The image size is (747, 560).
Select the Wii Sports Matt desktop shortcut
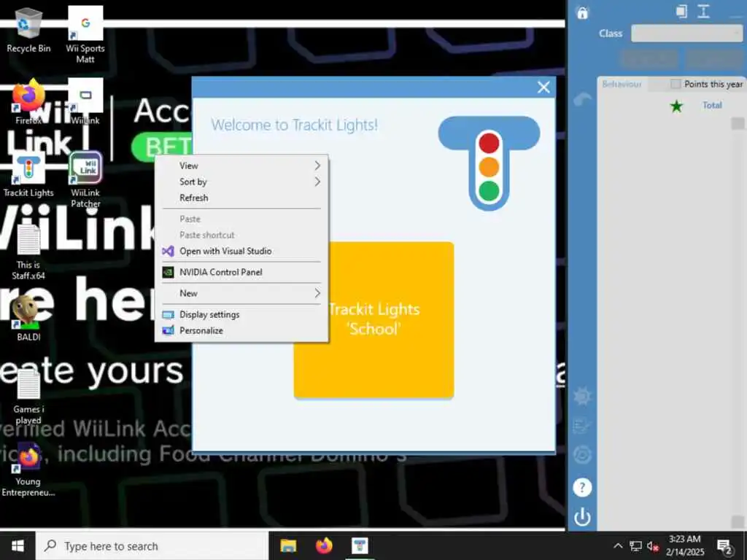point(85,35)
